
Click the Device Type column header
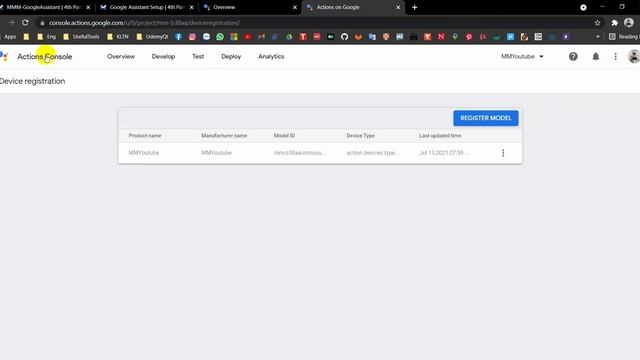point(360,136)
